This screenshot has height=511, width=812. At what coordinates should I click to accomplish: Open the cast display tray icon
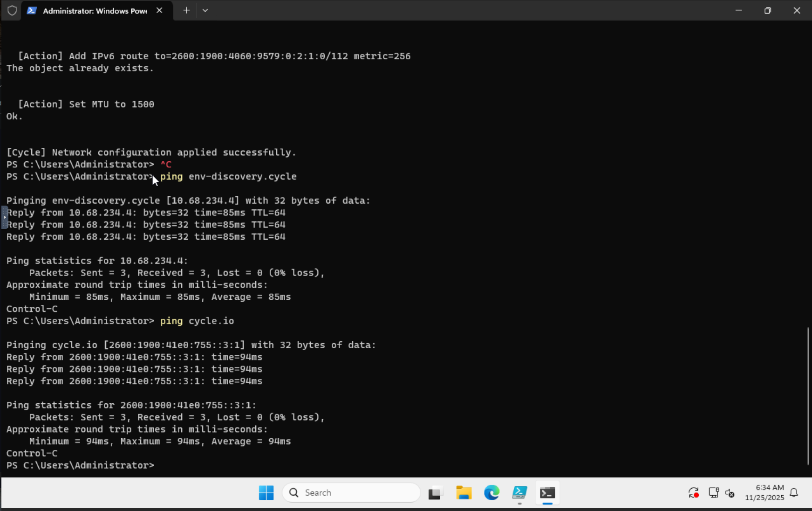pos(713,492)
